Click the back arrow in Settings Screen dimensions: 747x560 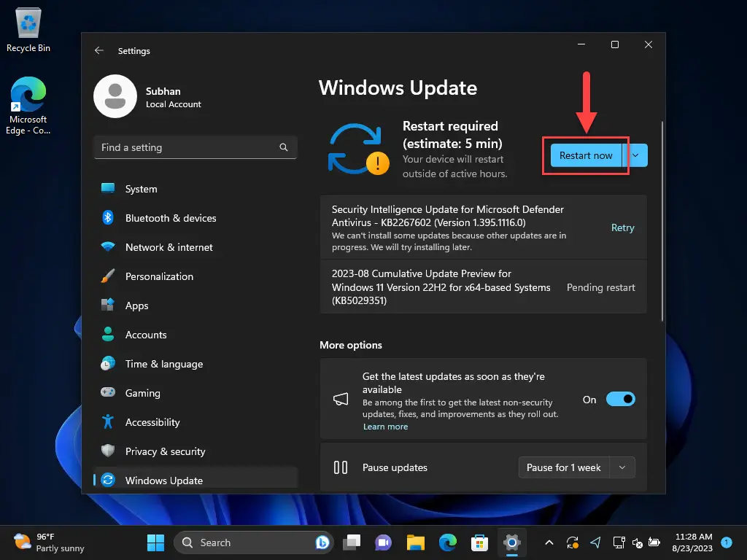coord(99,50)
